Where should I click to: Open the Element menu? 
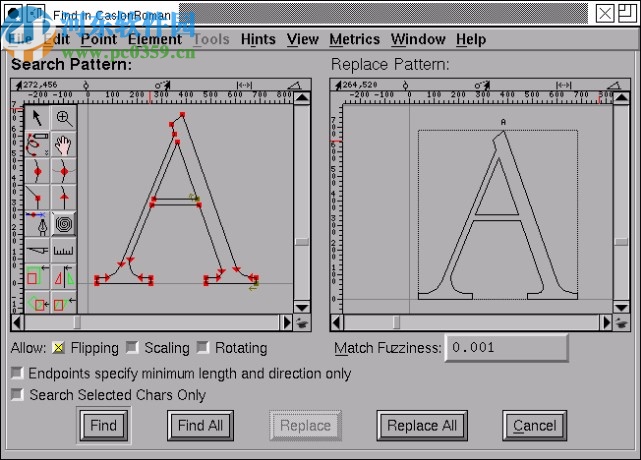coord(155,39)
